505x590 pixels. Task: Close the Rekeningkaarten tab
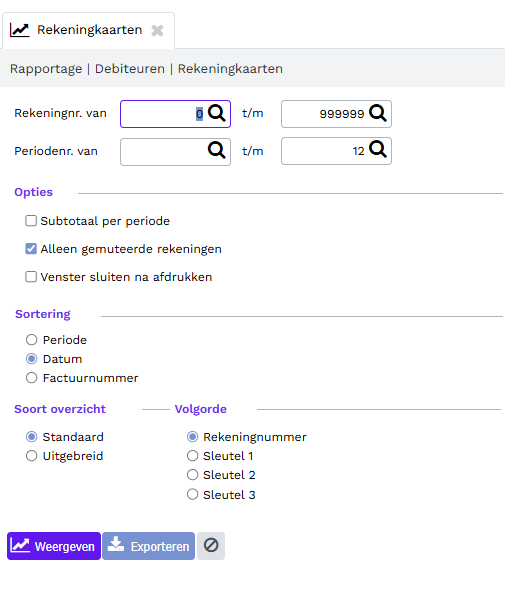157,30
